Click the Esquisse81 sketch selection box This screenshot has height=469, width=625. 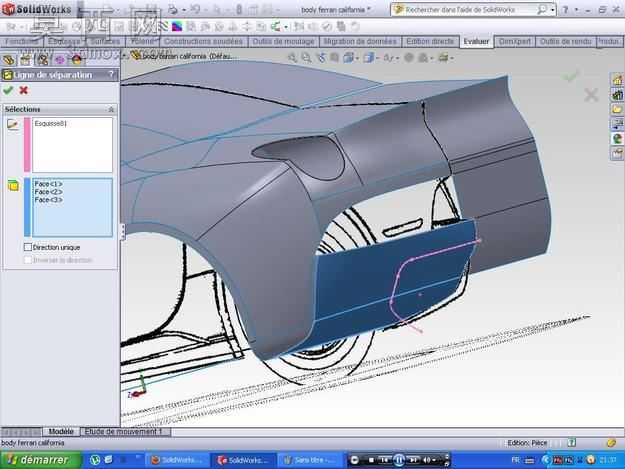point(72,145)
